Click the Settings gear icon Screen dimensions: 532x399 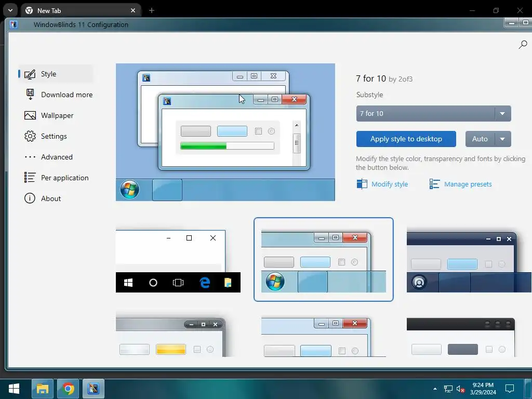pyautogui.click(x=30, y=136)
